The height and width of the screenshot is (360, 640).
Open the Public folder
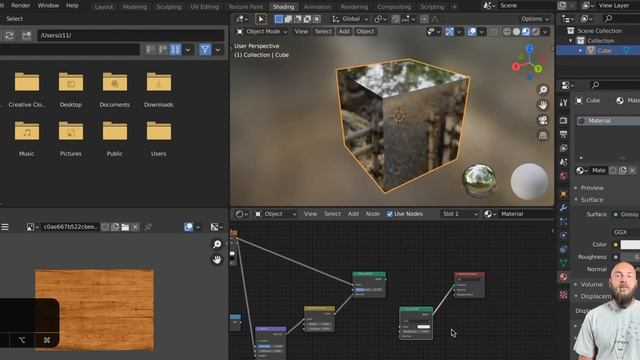(115, 139)
